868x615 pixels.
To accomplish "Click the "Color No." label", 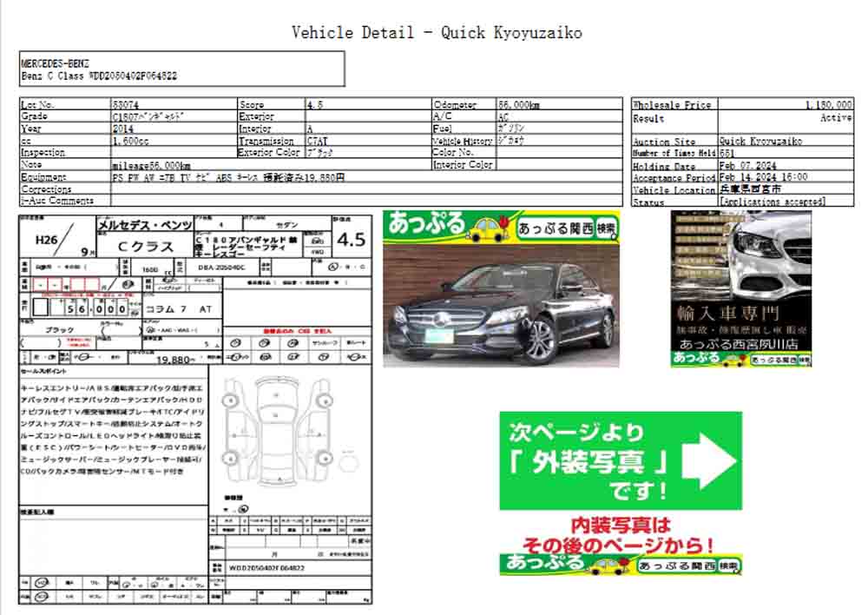I will click(451, 152).
